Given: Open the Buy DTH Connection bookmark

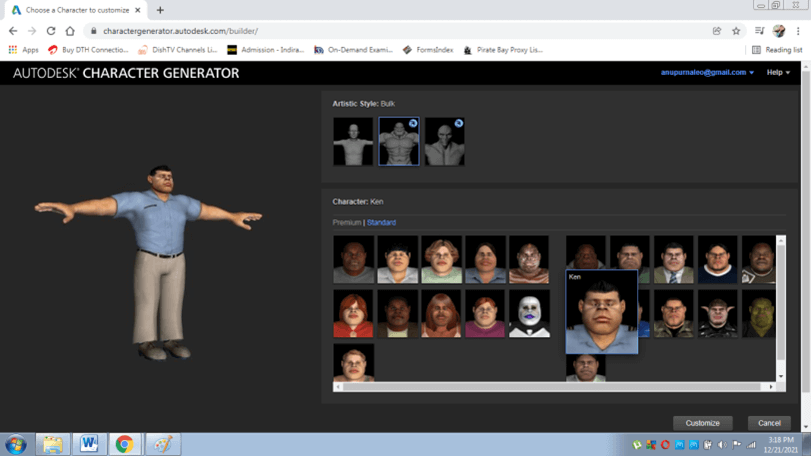Looking at the screenshot, I should point(88,50).
